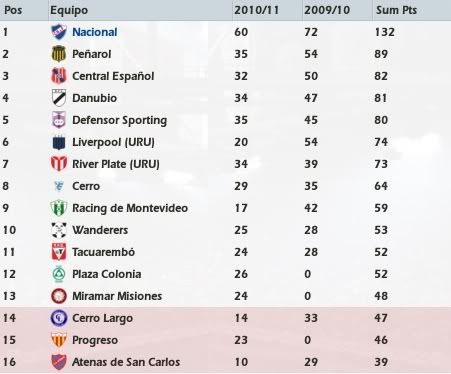The height and width of the screenshot is (374, 451).
Task: Click the Nacional club crest icon
Action: click(59, 32)
